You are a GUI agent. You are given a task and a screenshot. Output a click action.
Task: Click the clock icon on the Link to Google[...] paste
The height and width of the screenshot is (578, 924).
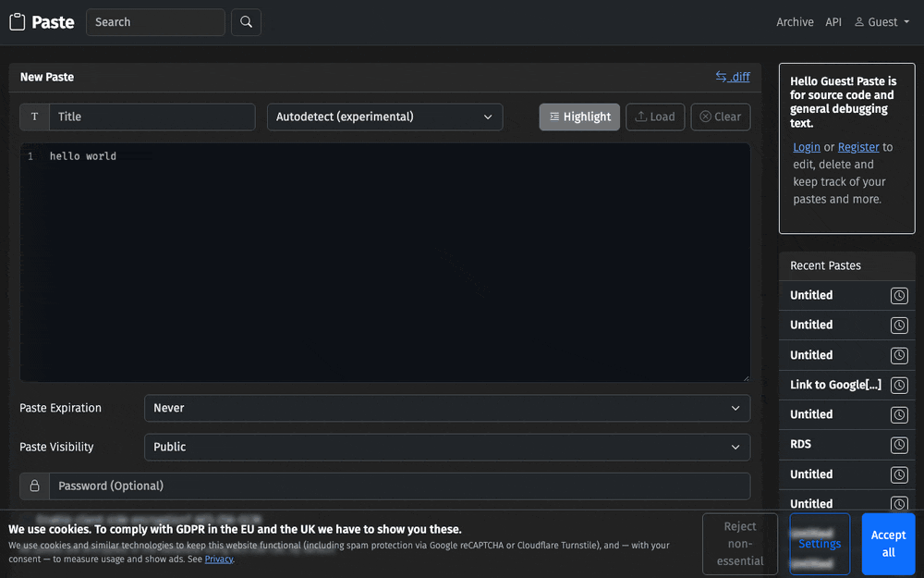pyautogui.click(x=899, y=385)
